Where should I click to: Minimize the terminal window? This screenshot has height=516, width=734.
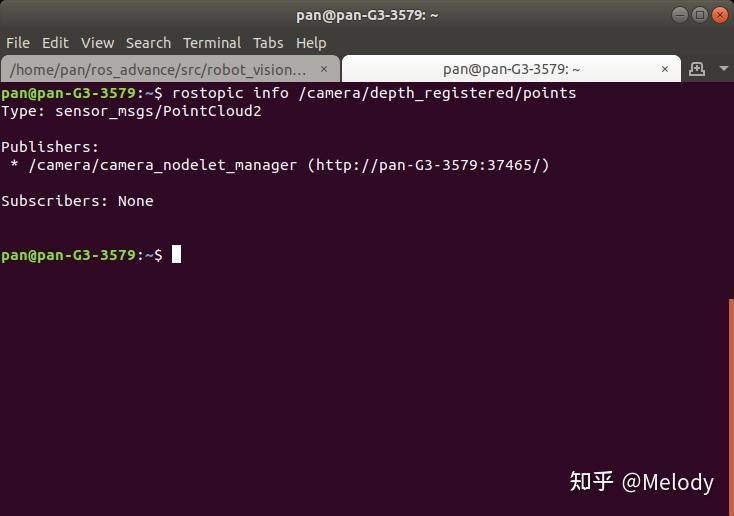[x=680, y=15]
